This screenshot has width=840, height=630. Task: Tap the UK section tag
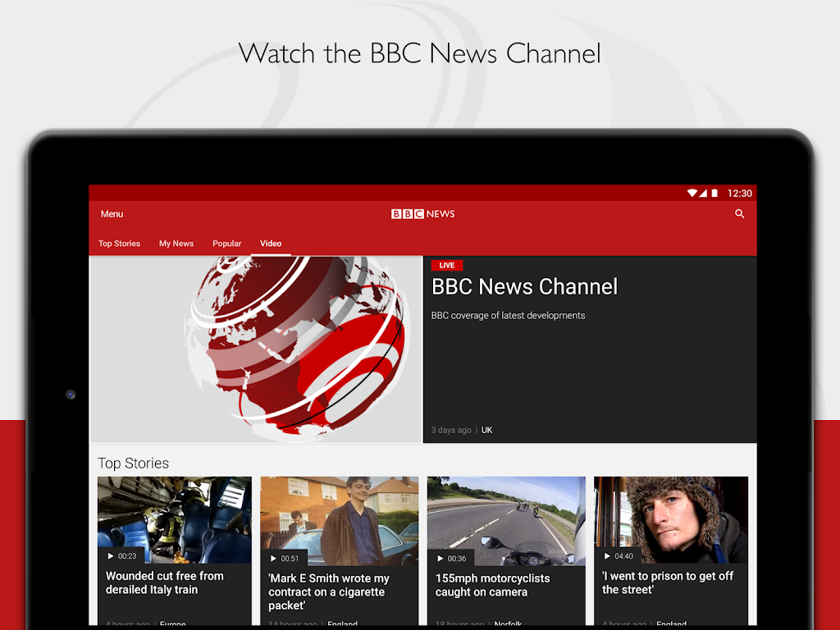tap(487, 430)
